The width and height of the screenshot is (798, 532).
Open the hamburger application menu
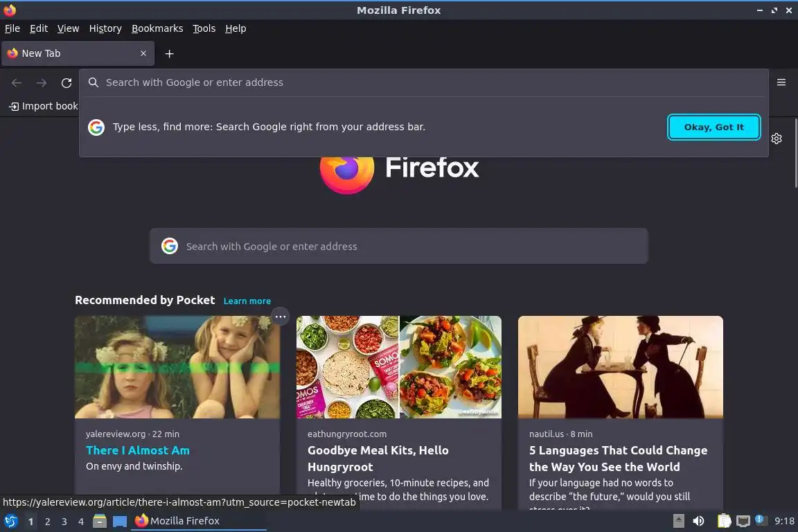click(x=781, y=82)
